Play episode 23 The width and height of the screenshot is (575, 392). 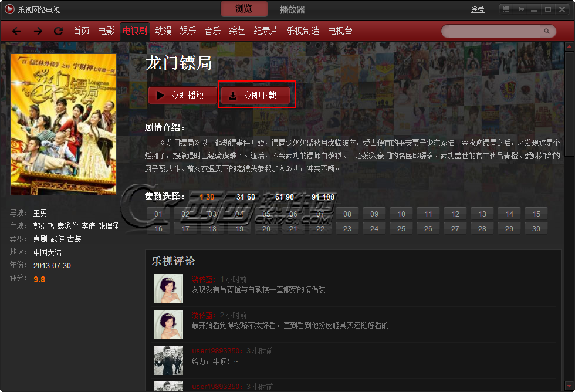[347, 228]
